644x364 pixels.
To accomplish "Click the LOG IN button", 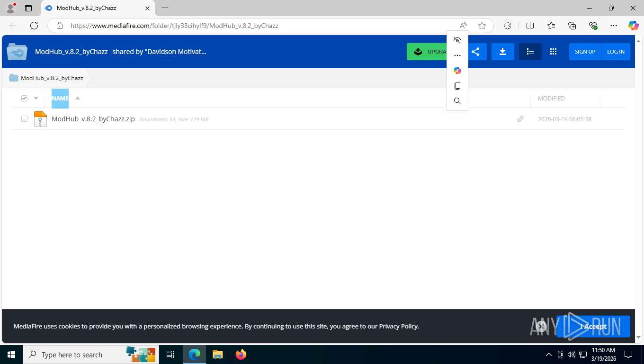I will [x=616, y=52].
